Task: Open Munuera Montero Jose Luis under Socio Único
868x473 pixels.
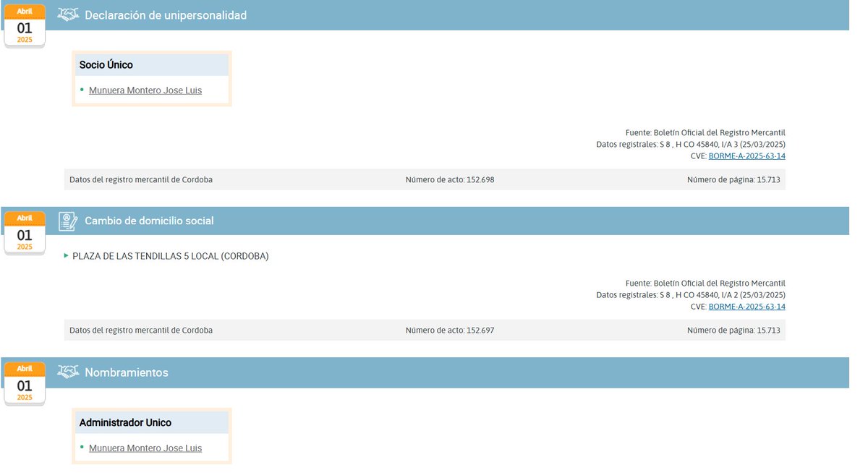Action: click(x=145, y=90)
